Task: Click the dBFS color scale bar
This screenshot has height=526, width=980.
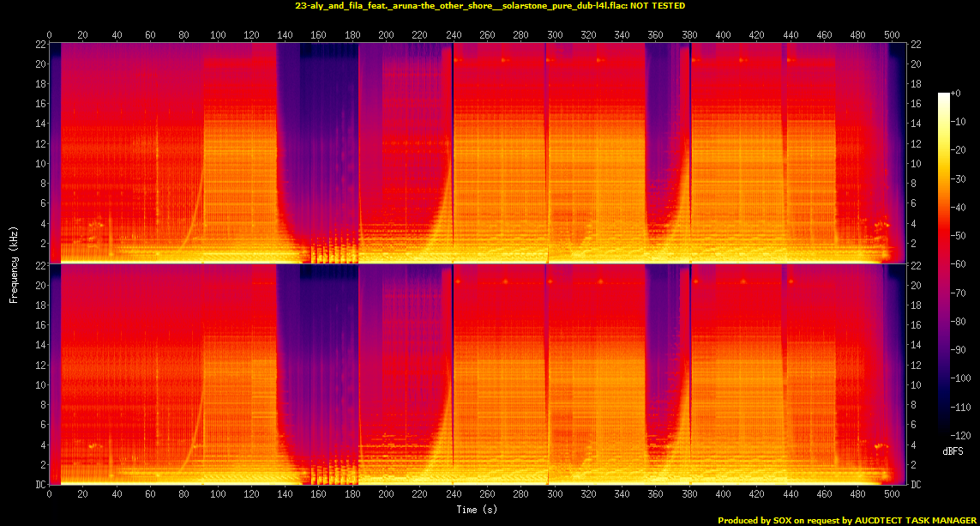Action: [943, 265]
